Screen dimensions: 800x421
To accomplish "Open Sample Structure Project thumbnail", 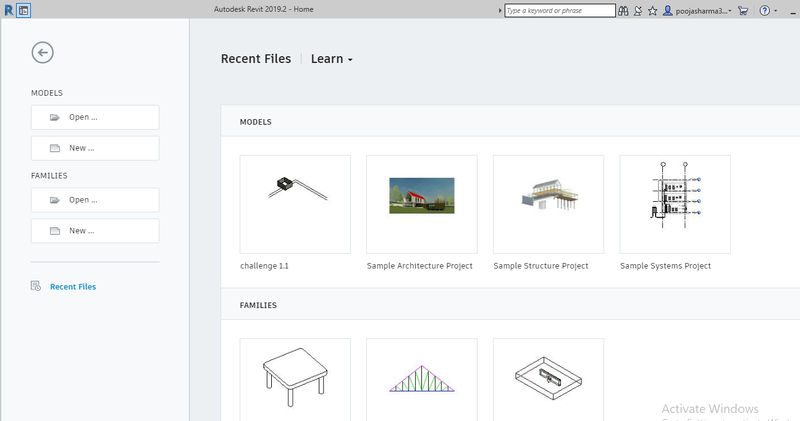I will coord(548,204).
